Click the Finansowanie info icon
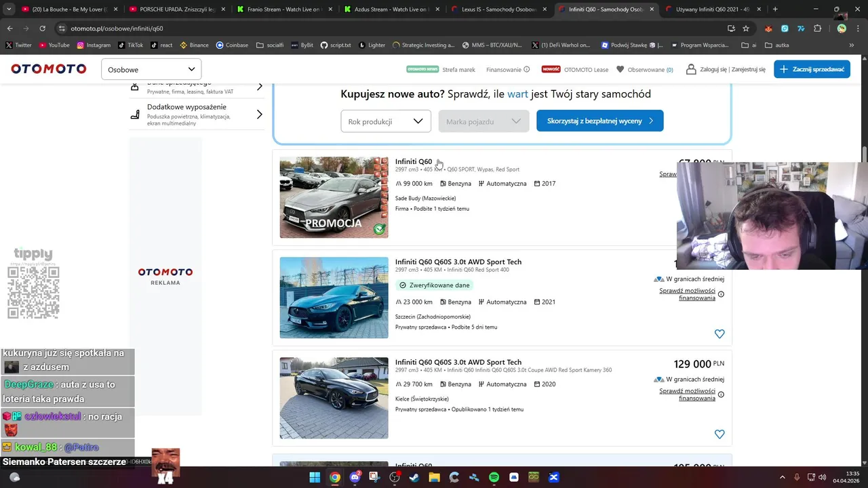Image resolution: width=868 pixels, height=488 pixels. tap(527, 69)
